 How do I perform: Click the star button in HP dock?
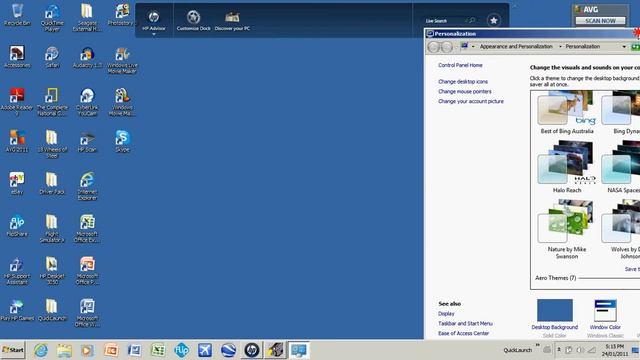click(494, 20)
